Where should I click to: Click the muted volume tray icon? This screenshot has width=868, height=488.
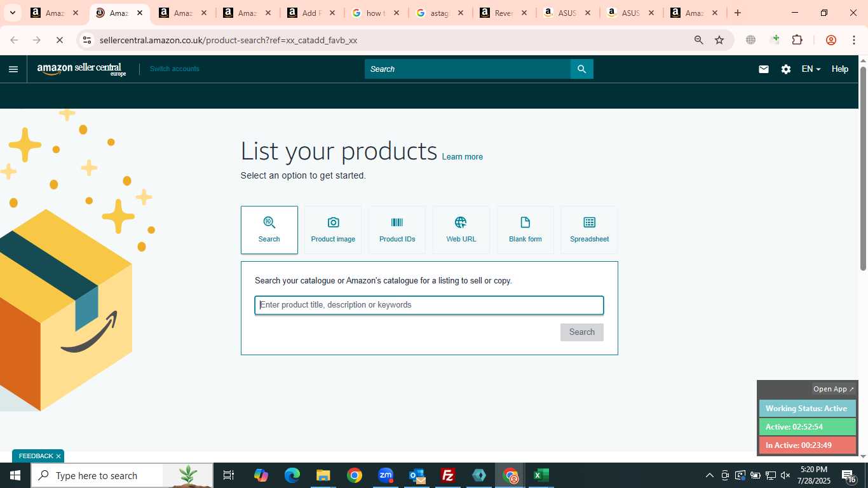[x=785, y=475]
